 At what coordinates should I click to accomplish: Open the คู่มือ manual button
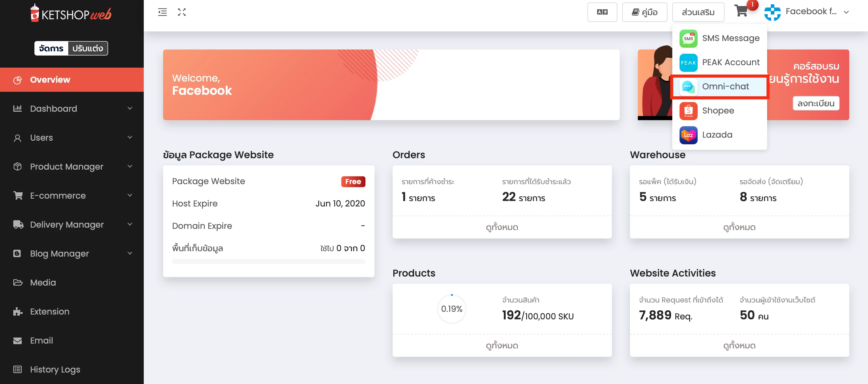[x=644, y=12]
